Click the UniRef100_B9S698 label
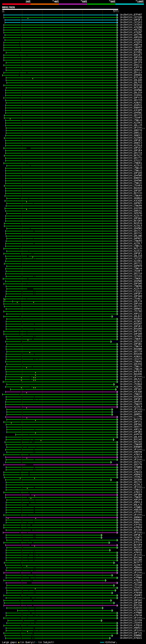146x644 pixels. coord(131,354)
